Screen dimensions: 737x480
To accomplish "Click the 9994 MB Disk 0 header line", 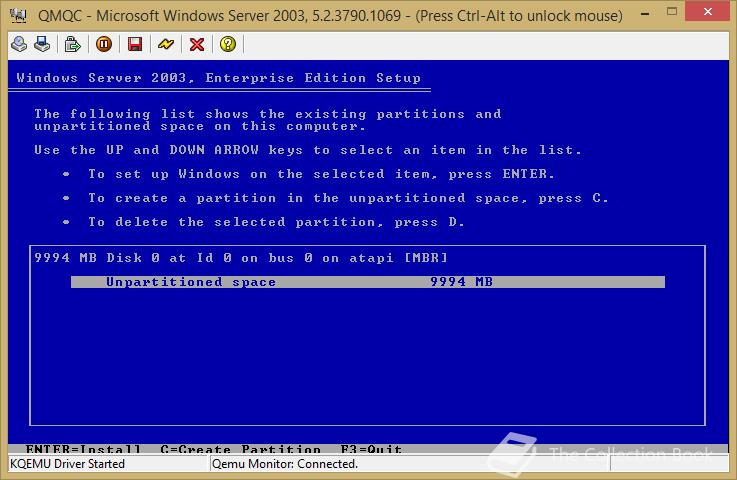I will (241, 258).
